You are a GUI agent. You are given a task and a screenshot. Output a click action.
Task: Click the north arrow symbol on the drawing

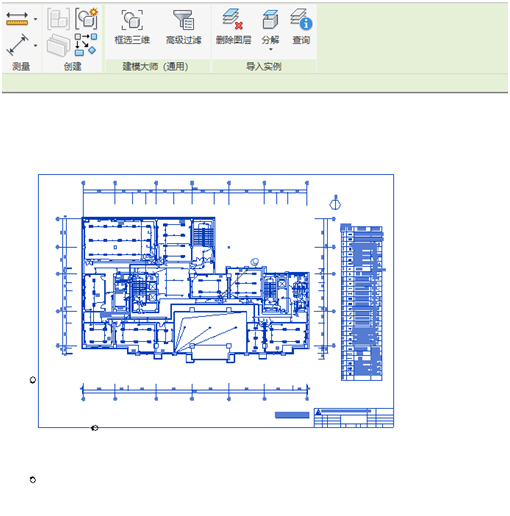tap(335, 203)
